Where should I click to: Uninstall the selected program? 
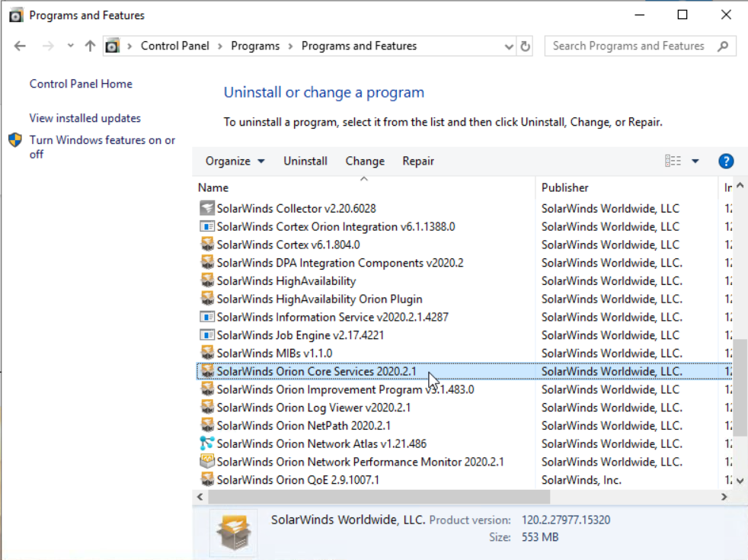coord(305,162)
